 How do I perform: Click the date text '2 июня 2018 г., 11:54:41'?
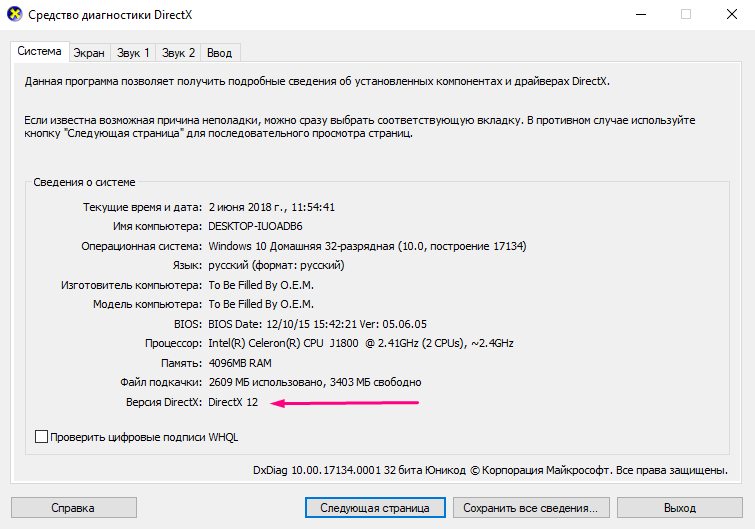pyautogui.click(x=272, y=207)
